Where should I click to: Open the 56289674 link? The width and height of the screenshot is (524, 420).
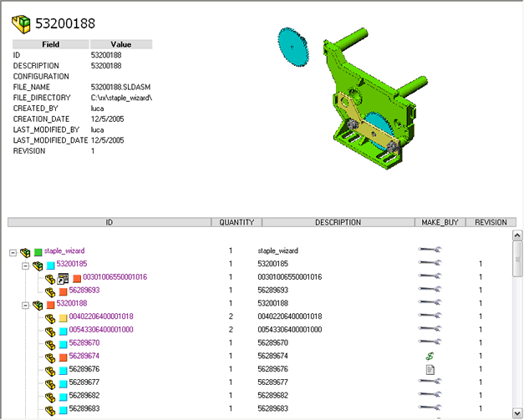[x=84, y=356]
